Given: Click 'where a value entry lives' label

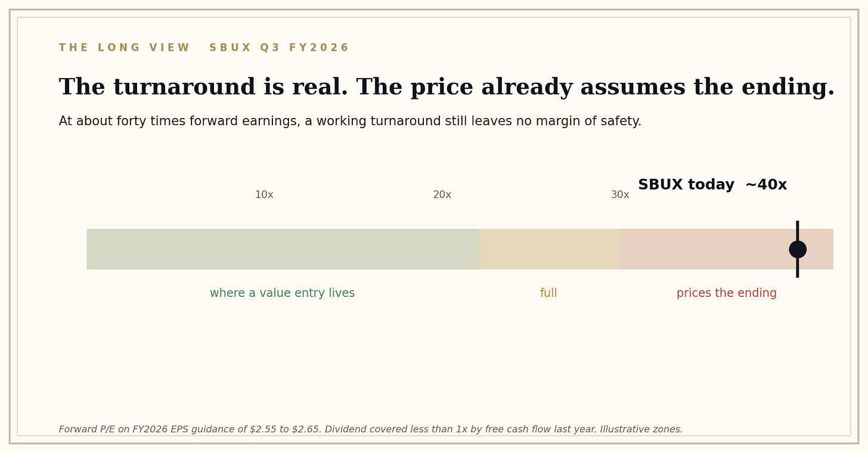Looking at the screenshot, I should [x=282, y=293].
